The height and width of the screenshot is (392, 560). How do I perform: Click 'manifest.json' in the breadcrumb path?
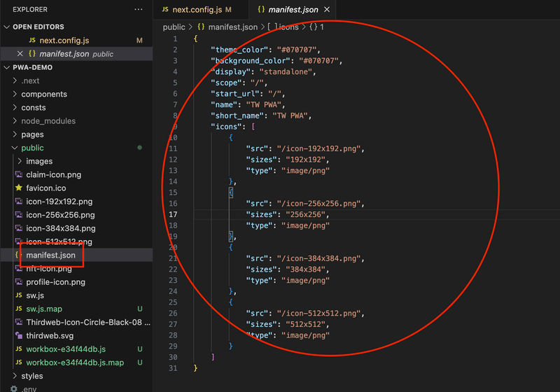click(x=233, y=27)
